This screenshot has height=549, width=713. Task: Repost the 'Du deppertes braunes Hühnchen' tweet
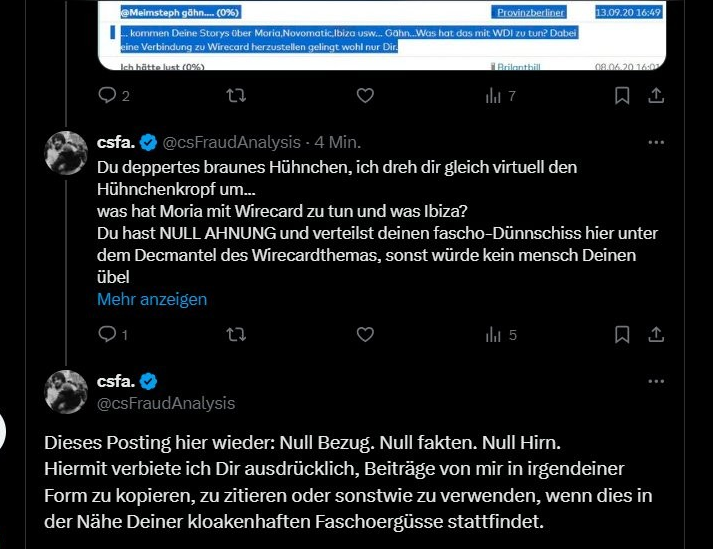pyautogui.click(x=237, y=335)
